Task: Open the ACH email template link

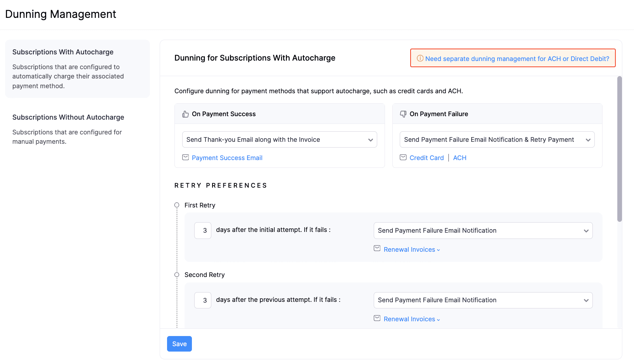Action: 460,158
